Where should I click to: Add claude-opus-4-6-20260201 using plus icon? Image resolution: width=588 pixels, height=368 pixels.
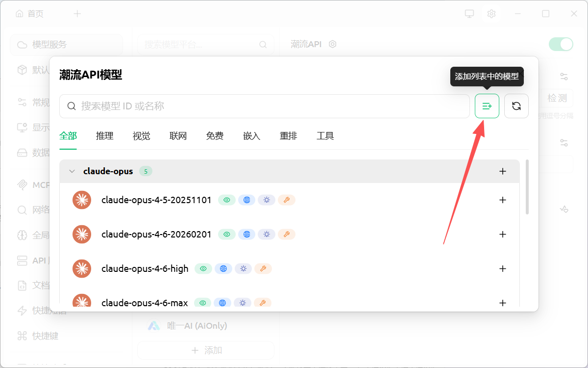[x=502, y=235]
